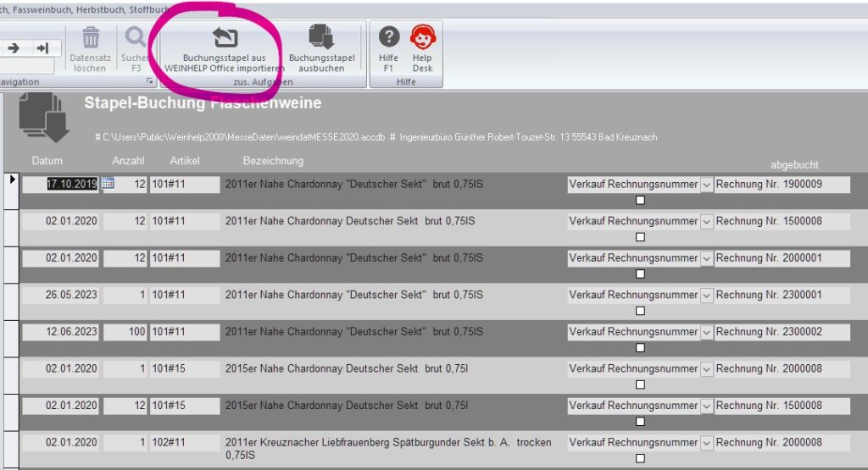The image size is (868, 470).
Task: Open dropdown next to Rechnung Nr. 2000001
Action: 706,258
